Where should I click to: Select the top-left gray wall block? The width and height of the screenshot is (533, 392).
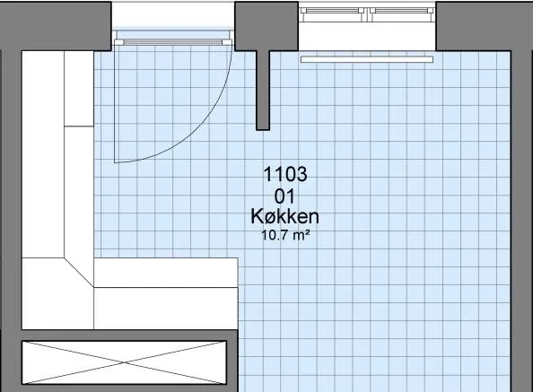pos(56,26)
